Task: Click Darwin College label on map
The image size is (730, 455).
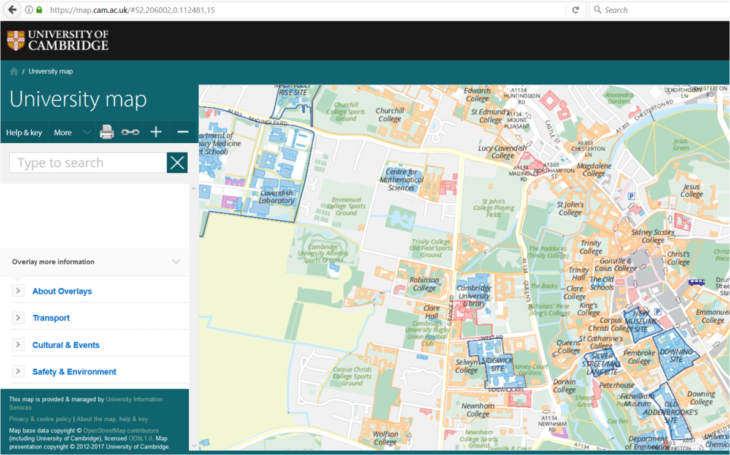Action: point(564,385)
